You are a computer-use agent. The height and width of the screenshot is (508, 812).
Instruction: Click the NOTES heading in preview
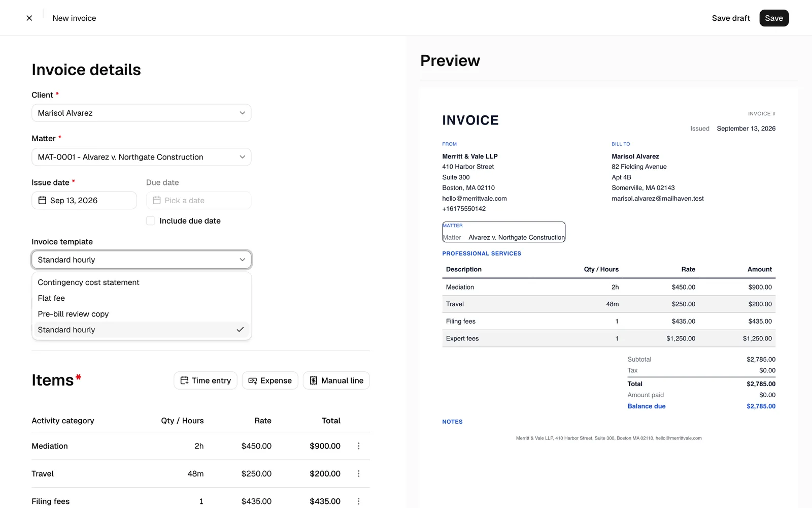click(x=452, y=422)
